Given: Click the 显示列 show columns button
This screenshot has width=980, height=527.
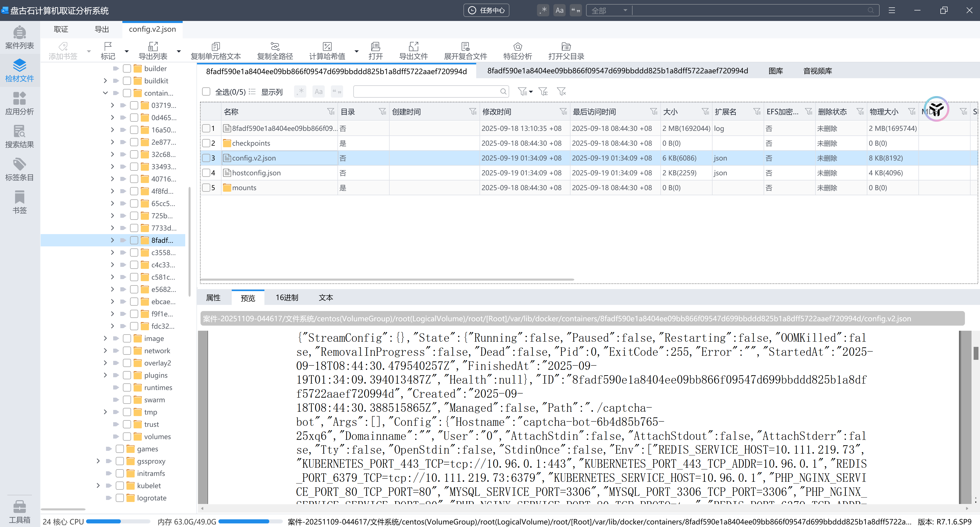Looking at the screenshot, I should click(271, 92).
